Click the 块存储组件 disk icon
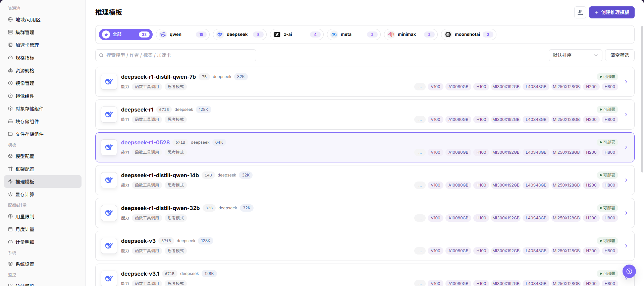 pyautogui.click(x=10, y=122)
